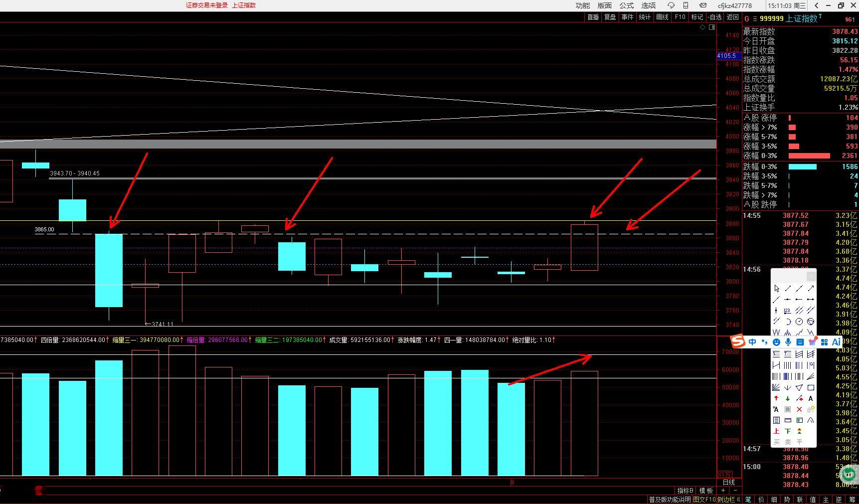
Task: Place a green down arrow marker
Action: tap(788, 398)
